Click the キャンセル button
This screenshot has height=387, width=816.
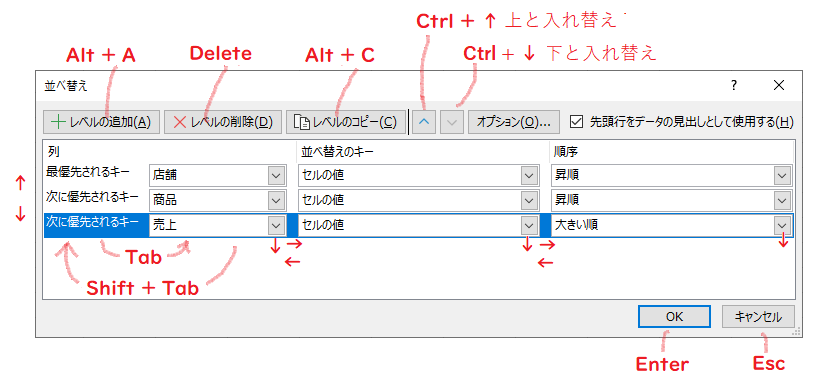pyautogui.click(x=758, y=316)
